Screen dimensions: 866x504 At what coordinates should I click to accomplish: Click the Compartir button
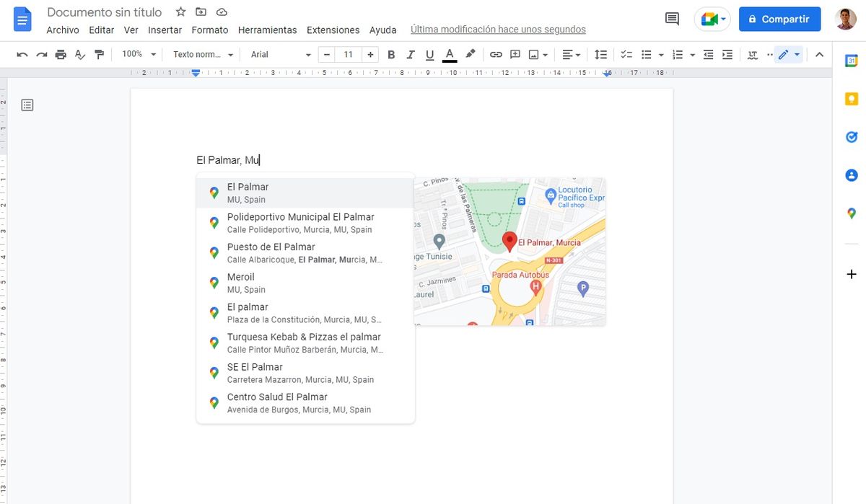pos(779,19)
